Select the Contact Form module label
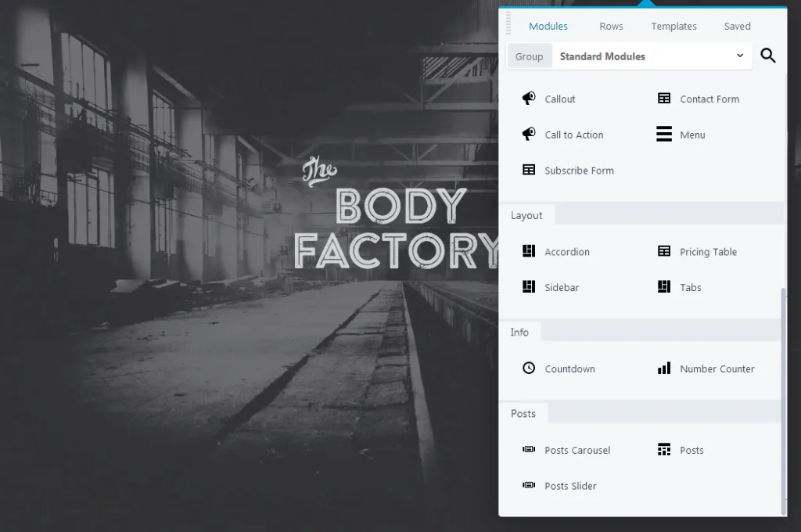This screenshot has height=532, width=801. click(709, 99)
